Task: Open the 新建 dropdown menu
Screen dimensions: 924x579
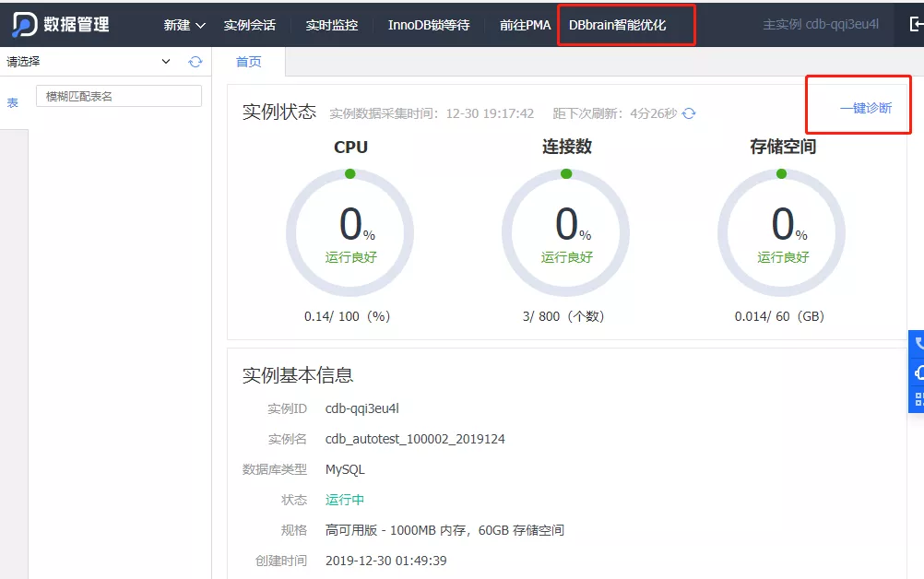Action: pyautogui.click(x=184, y=25)
